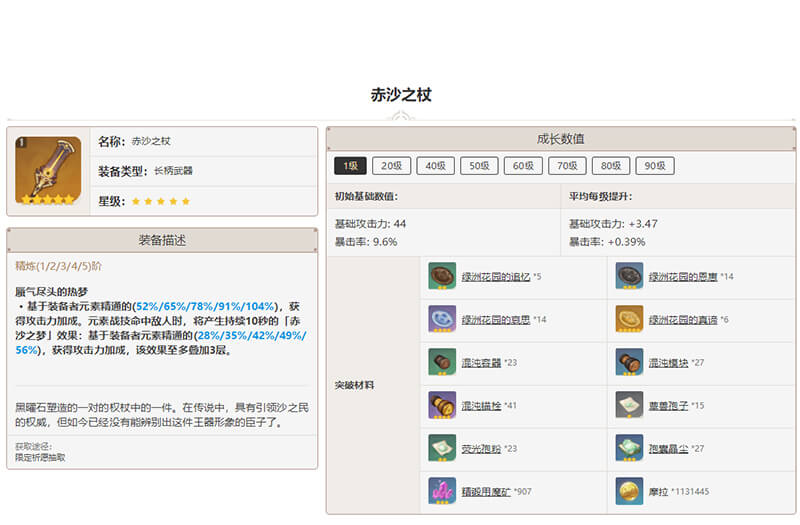
Task: Switch to the 40级 level tab
Action: tap(435, 166)
